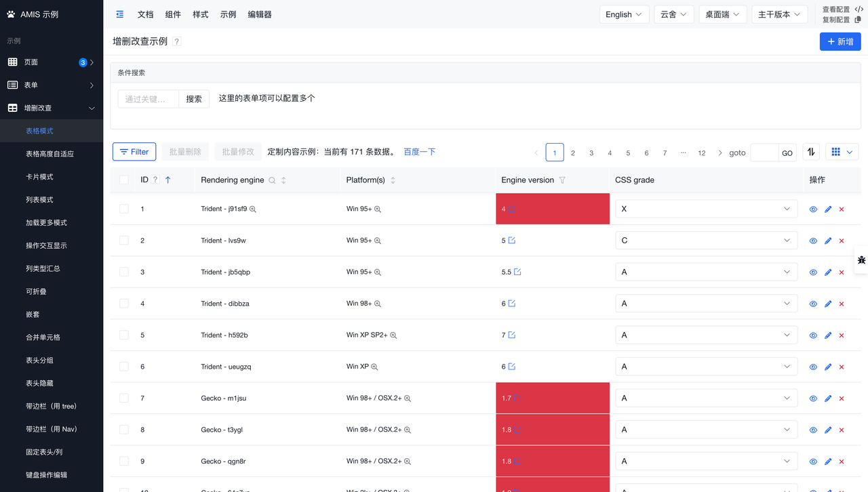
Task: Delete row 3 with the red X icon
Action: pyautogui.click(x=842, y=272)
